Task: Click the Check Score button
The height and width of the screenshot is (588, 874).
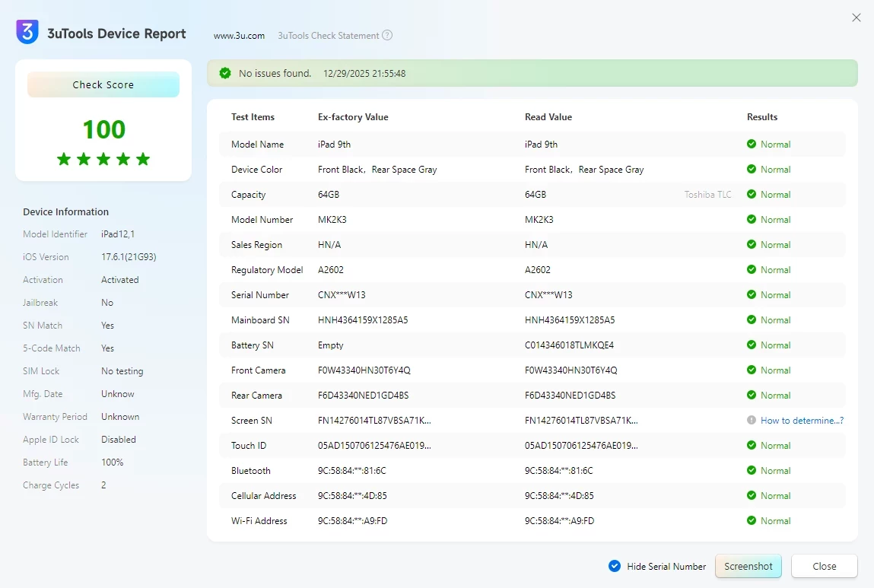Action: (103, 85)
